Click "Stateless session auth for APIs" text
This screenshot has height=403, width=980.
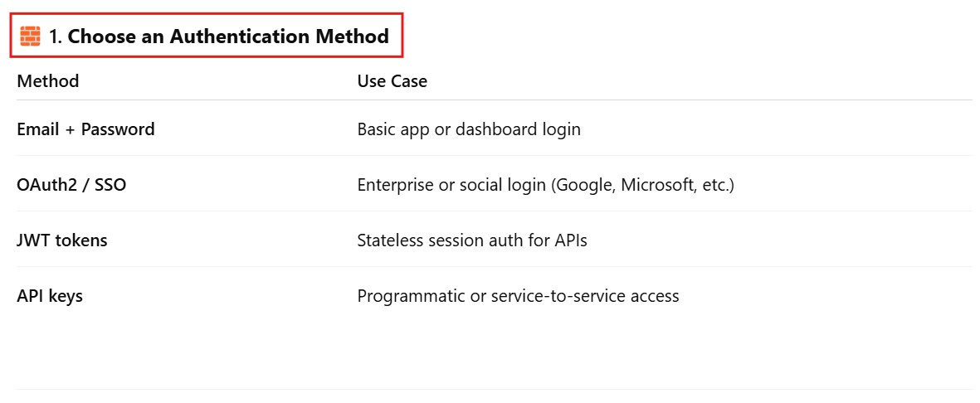[x=472, y=240]
